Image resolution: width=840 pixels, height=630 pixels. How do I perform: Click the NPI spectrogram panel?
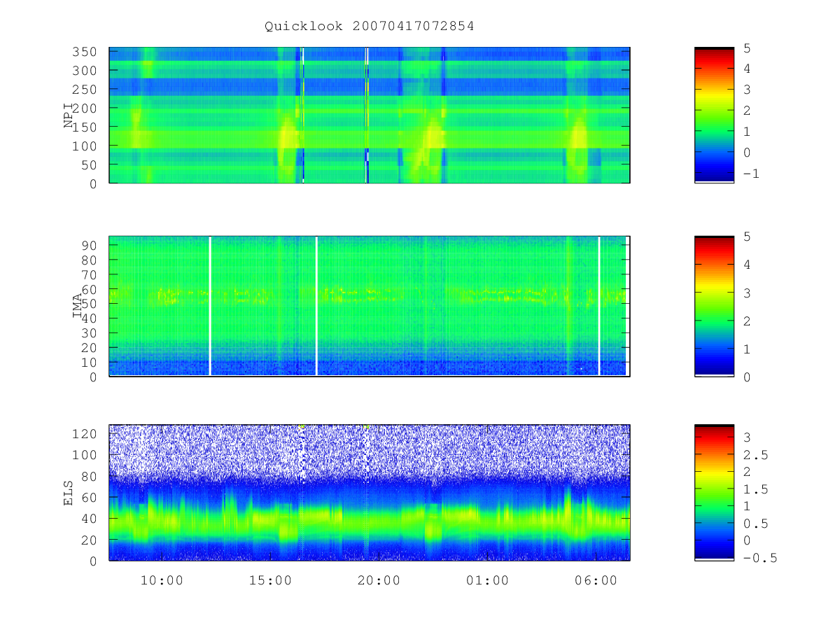[x=370, y=115]
